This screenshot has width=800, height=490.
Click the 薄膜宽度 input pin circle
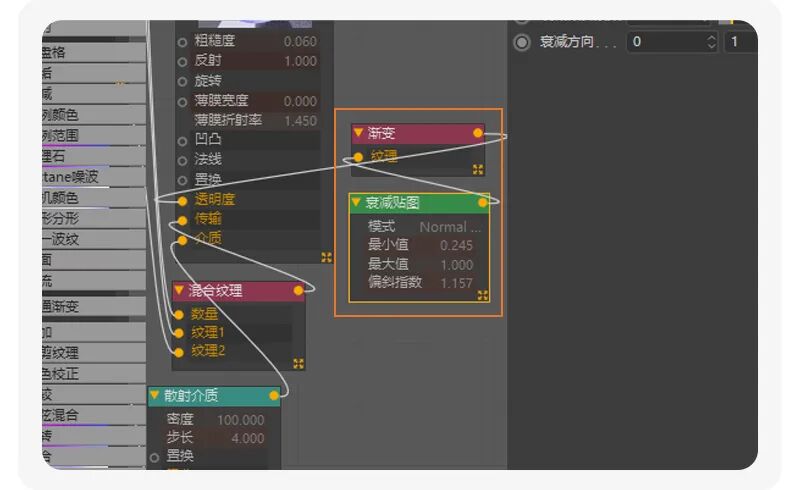click(182, 102)
